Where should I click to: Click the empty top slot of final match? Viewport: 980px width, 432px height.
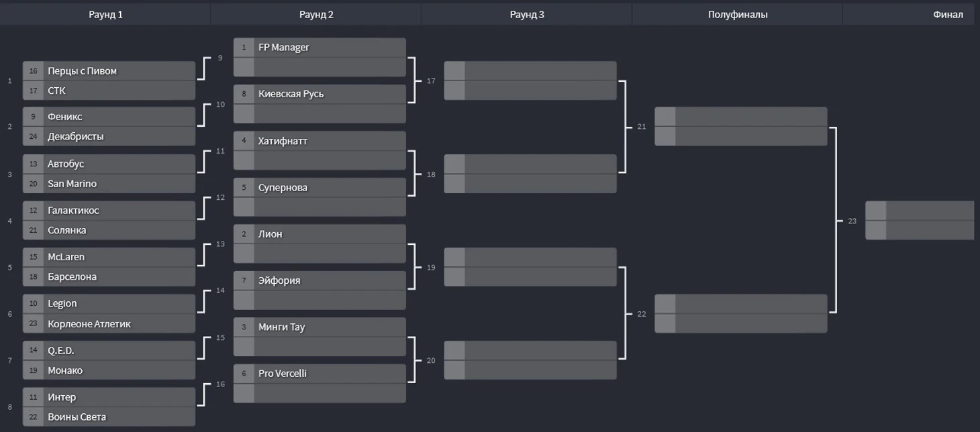920,211
